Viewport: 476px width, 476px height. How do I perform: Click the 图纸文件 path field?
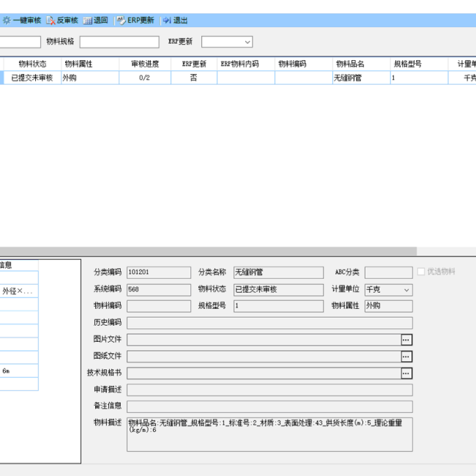click(264, 357)
